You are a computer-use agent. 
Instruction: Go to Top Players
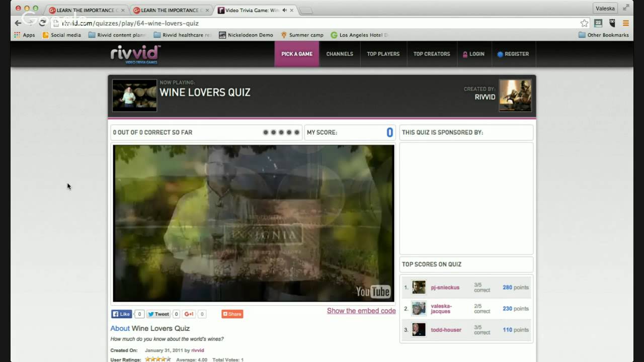click(x=383, y=54)
